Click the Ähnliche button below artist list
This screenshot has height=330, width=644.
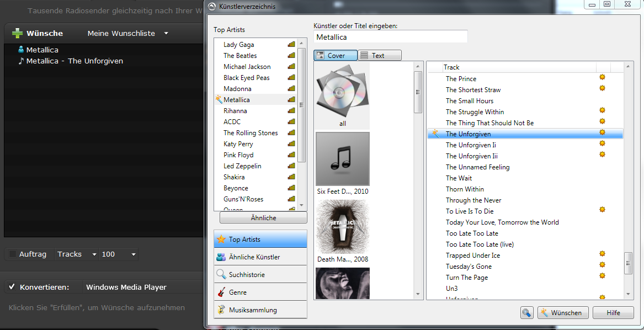263,218
